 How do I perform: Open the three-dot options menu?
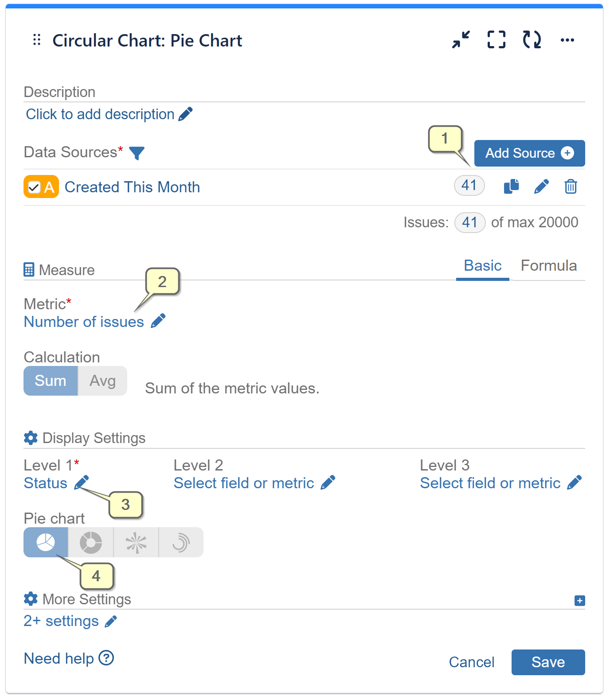tap(568, 40)
